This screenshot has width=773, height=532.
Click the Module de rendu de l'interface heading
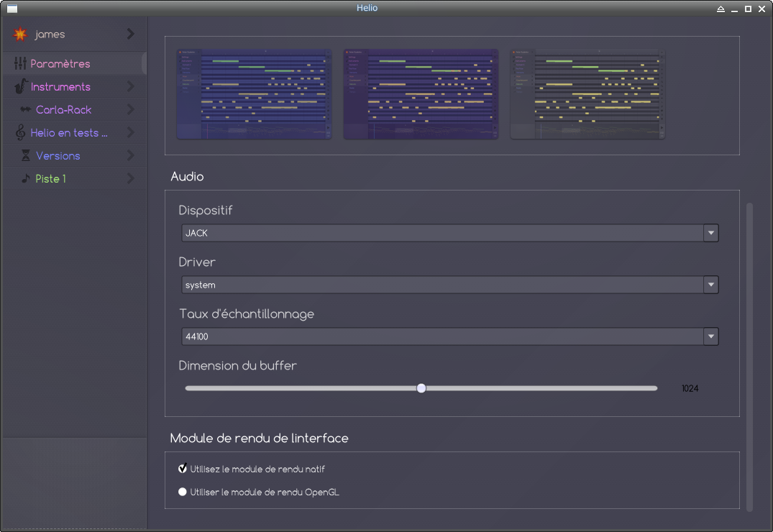pos(260,438)
